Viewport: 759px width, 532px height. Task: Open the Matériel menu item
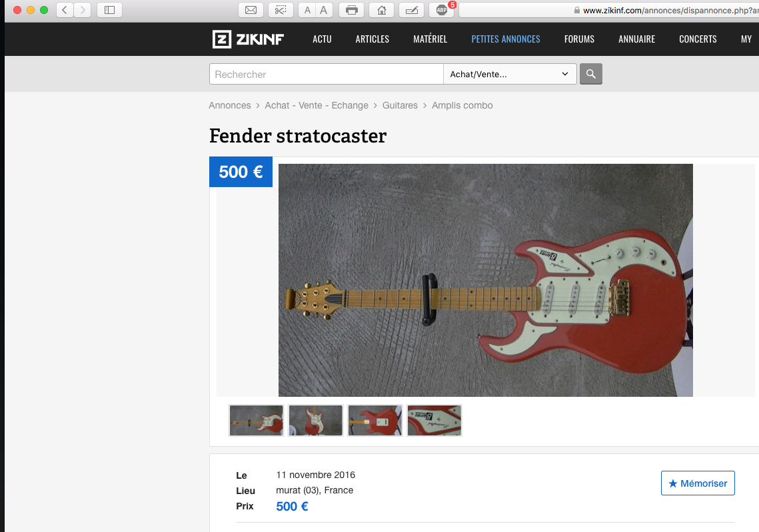pos(430,39)
